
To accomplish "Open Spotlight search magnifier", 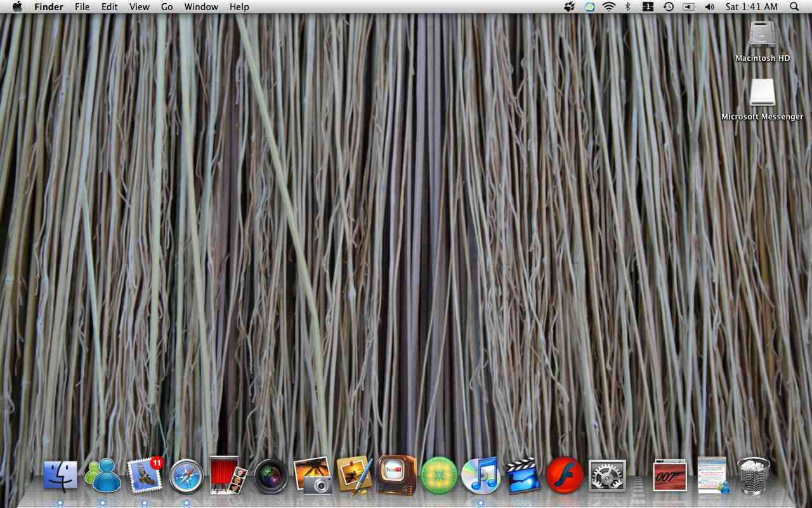I will click(x=794, y=7).
